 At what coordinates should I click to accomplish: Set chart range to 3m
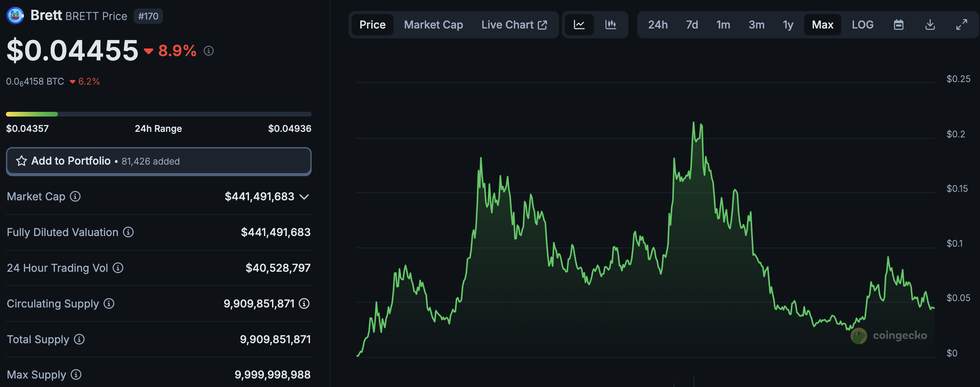[x=756, y=25]
